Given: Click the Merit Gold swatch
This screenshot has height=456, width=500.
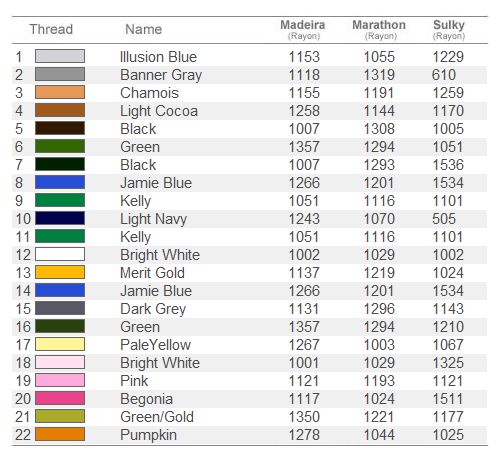Looking at the screenshot, I should click(x=60, y=272).
